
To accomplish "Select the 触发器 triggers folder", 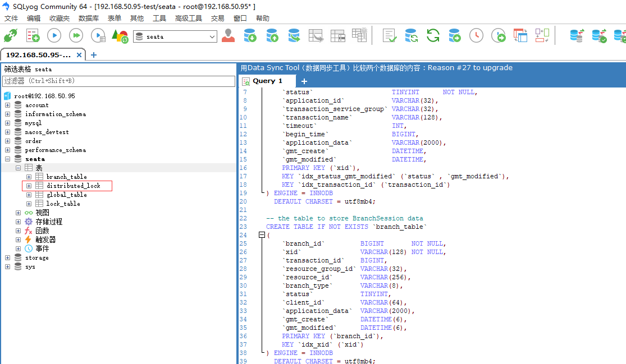I will 46,239.
